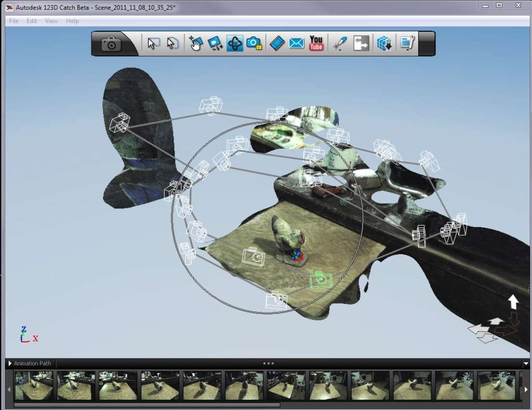This screenshot has height=410, width=532.
Task: Click the filmstrip left scroll arrow
Action: (9, 389)
